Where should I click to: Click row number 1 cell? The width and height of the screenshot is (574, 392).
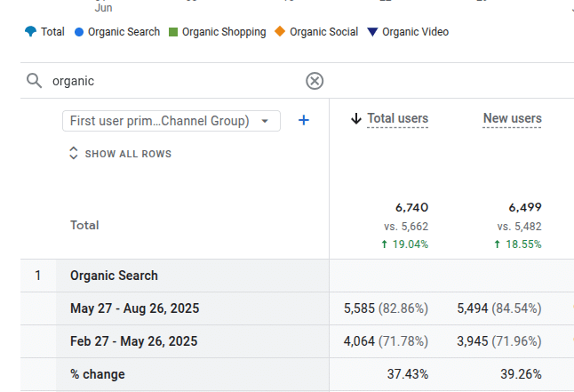coord(37,276)
